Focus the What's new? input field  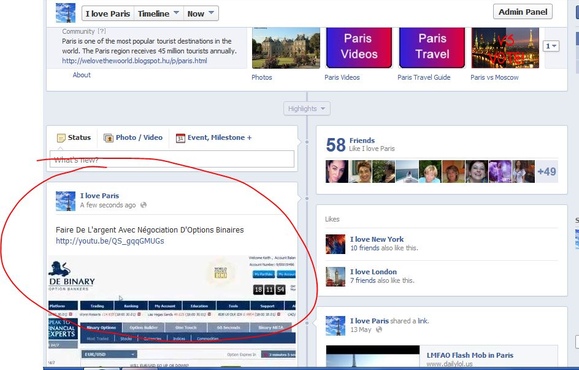point(172,159)
